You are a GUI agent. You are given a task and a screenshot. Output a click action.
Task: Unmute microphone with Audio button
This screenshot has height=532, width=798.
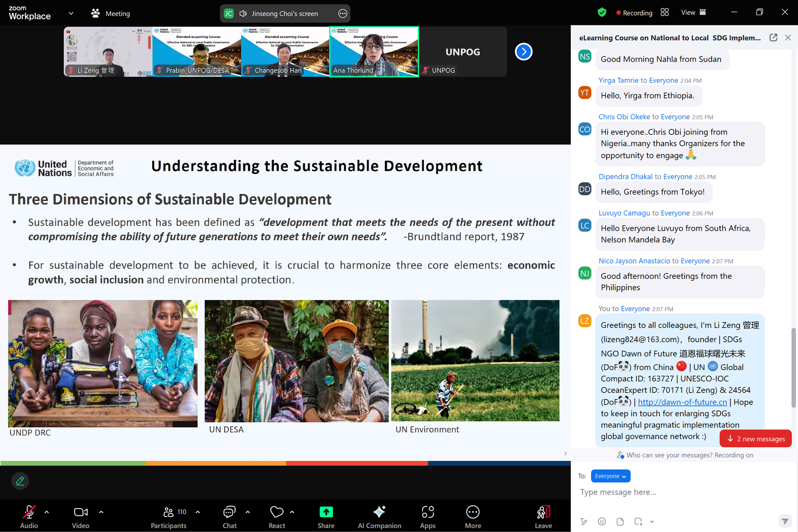[x=29, y=516]
